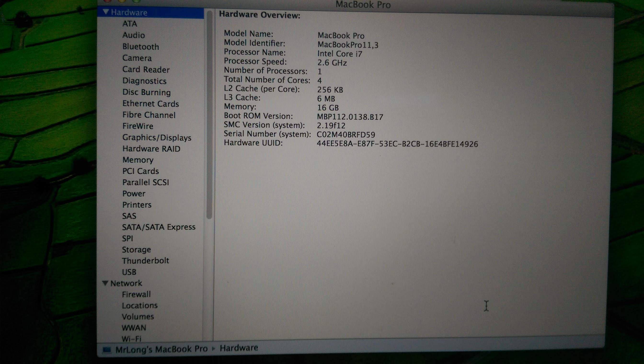Collapse the Network disclosure triangle
The height and width of the screenshot is (364, 644).
[x=105, y=283]
